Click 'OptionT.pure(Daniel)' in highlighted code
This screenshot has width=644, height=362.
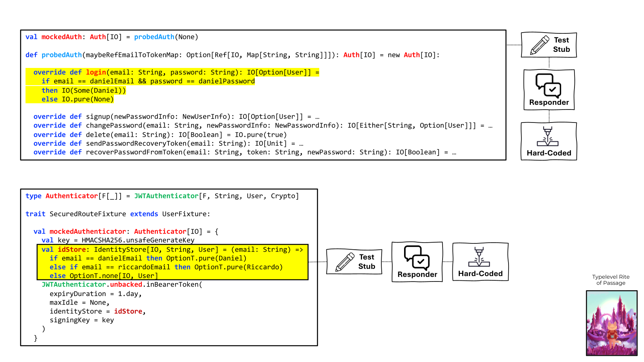point(206,258)
